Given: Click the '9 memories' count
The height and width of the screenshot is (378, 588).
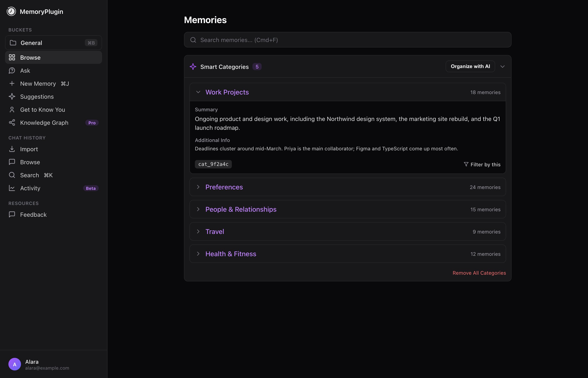Looking at the screenshot, I should pos(486,232).
